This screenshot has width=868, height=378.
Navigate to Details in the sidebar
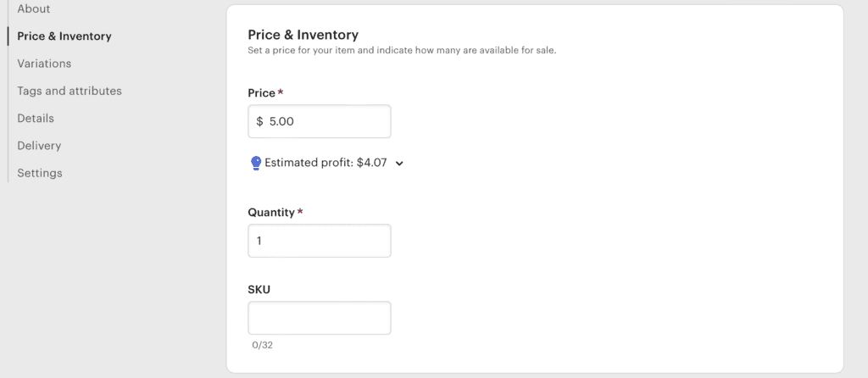(x=36, y=119)
